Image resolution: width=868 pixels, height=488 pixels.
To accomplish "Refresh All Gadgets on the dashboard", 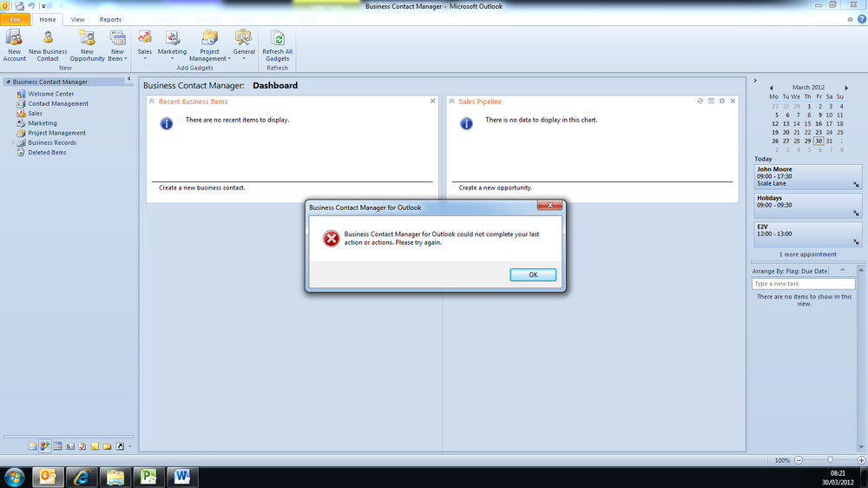I will (x=278, y=45).
